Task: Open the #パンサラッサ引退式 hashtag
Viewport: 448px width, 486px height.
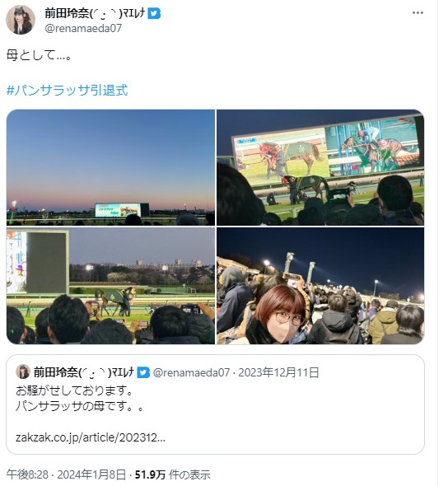Action: coord(67,90)
